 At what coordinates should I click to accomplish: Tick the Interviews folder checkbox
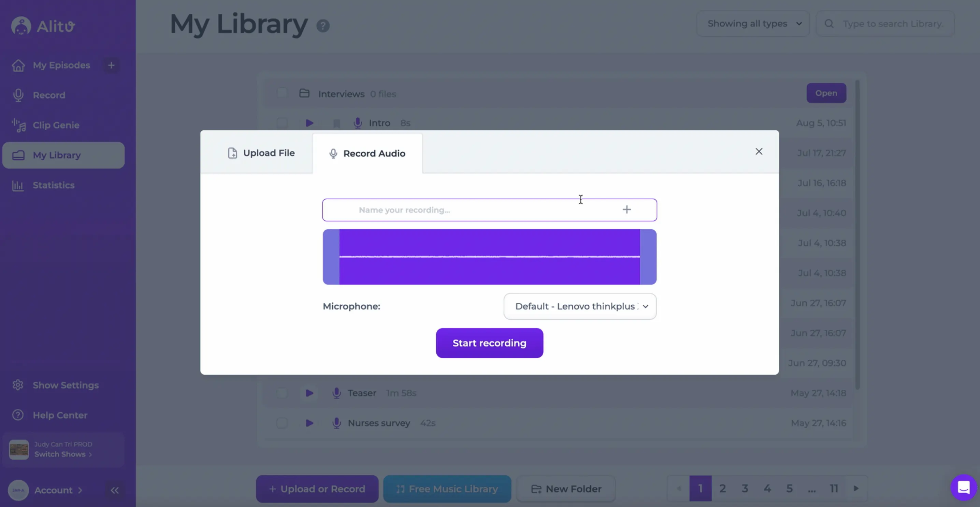282,93
